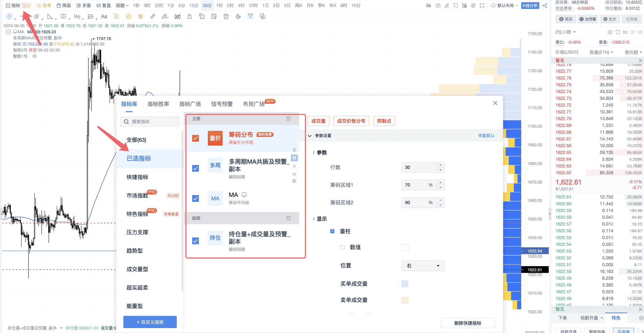Delete drawings with the trash toolbar icon
644x333 pixels.
point(226,17)
